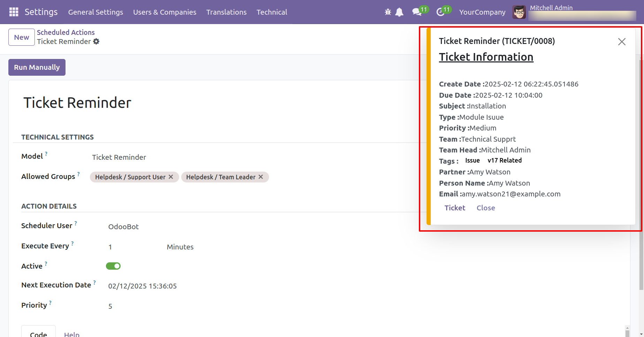Click the Priority value field
This screenshot has width=644, height=337.
click(110, 306)
